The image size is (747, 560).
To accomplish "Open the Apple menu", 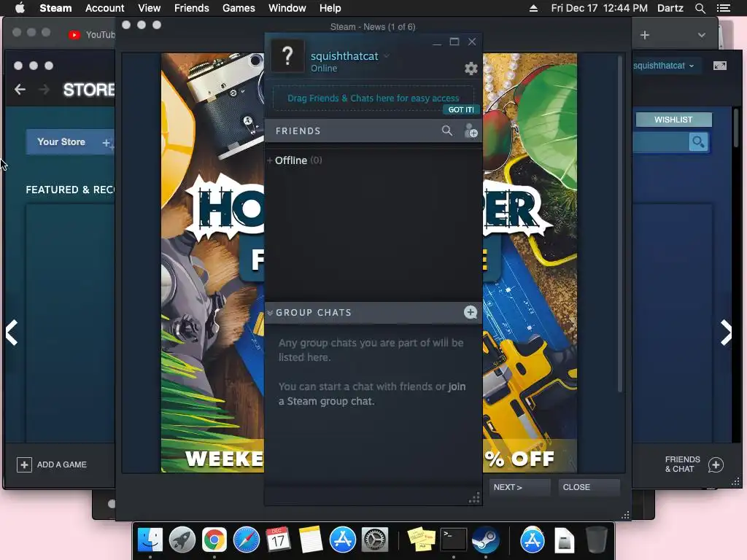I will pyautogui.click(x=20, y=8).
